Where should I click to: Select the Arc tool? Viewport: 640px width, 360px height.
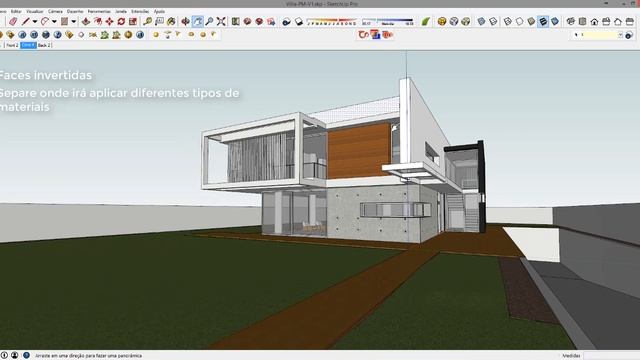[x=44, y=21]
